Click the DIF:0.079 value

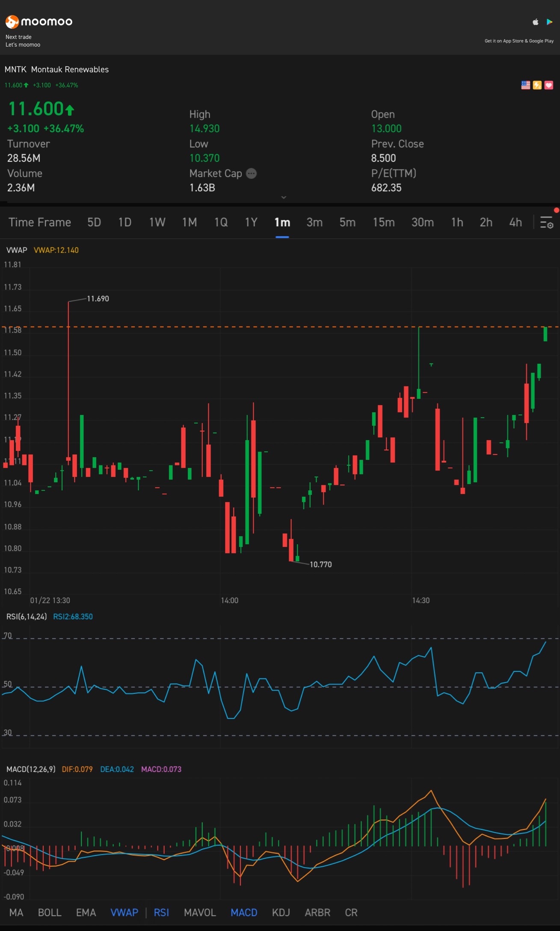77,769
